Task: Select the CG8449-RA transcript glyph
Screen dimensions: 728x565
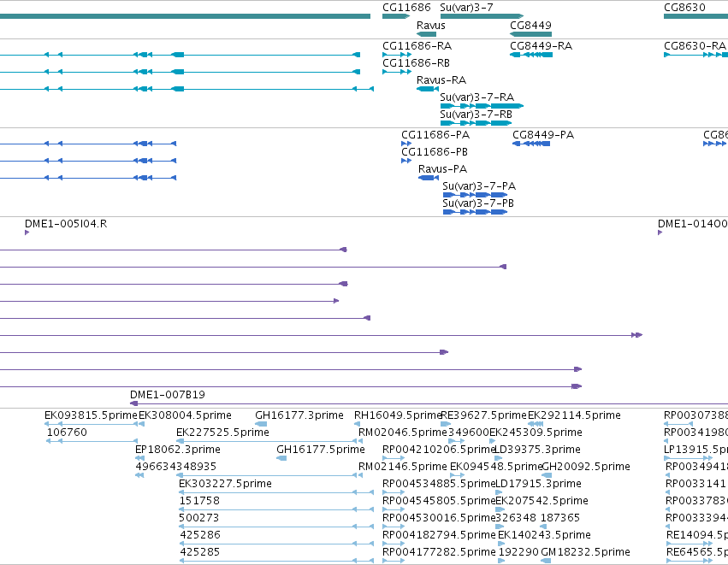Action: click(531, 56)
